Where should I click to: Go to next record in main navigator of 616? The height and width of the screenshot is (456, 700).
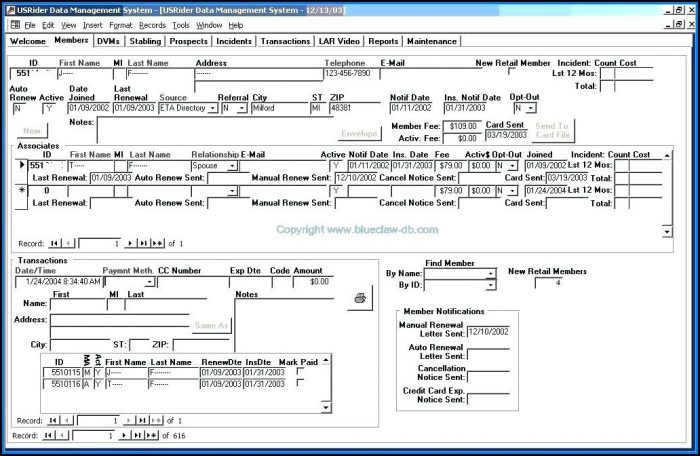tap(124, 435)
